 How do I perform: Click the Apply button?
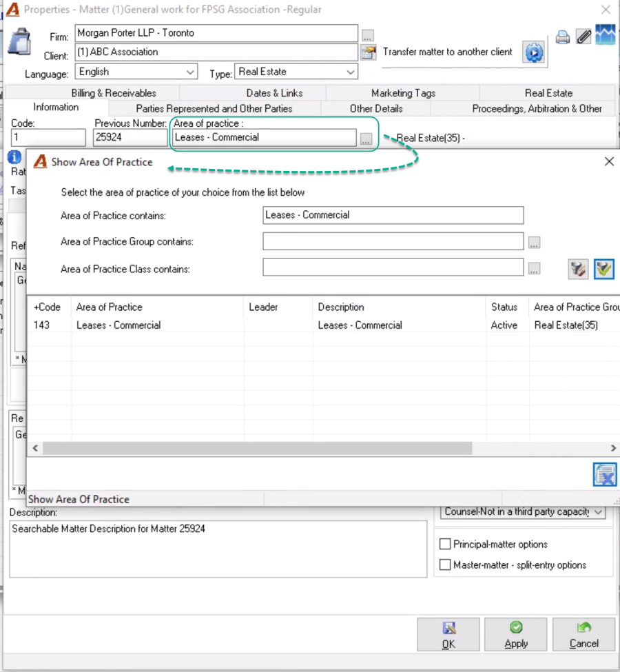[516, 635]
